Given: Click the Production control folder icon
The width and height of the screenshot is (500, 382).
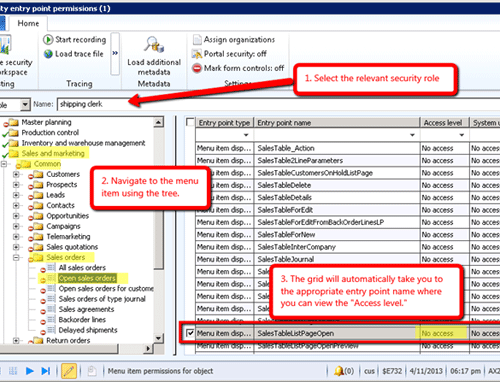Looking at the screenshot, I should tap(14, 133).
